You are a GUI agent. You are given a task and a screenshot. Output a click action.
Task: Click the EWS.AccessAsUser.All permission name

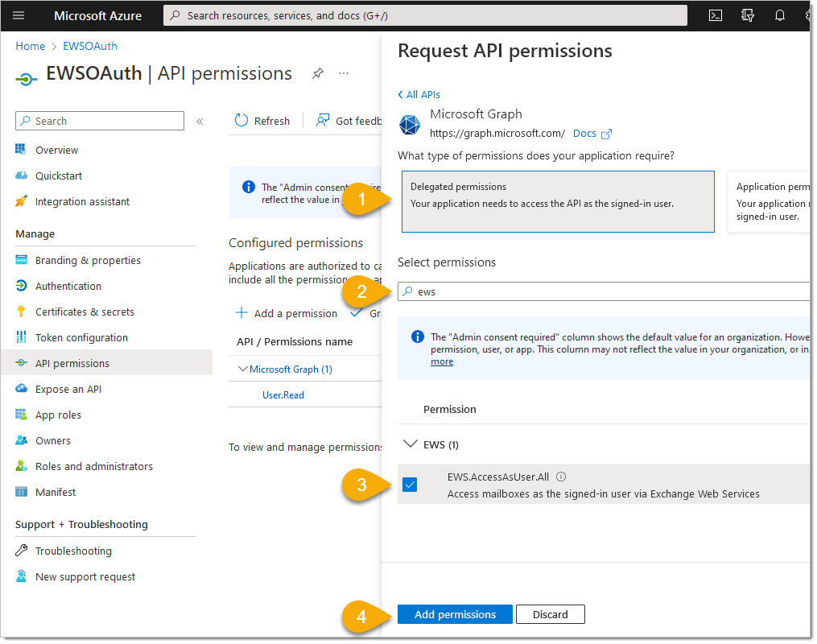click(x=499, y=478)
